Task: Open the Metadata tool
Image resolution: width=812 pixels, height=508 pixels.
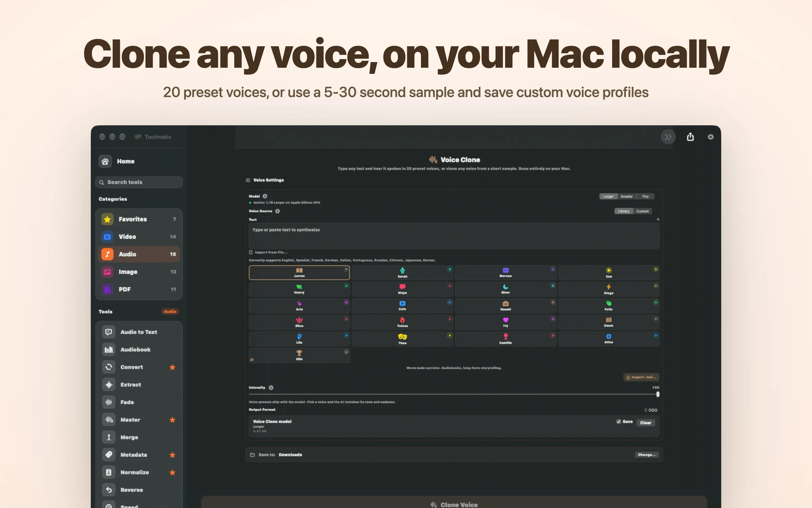Action: (x=139, y=455)
